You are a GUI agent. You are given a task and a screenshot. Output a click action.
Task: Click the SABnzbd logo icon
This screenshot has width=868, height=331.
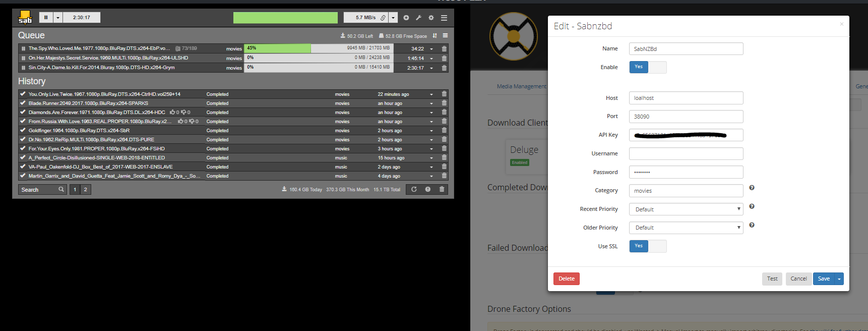click(x=25, y=17)
